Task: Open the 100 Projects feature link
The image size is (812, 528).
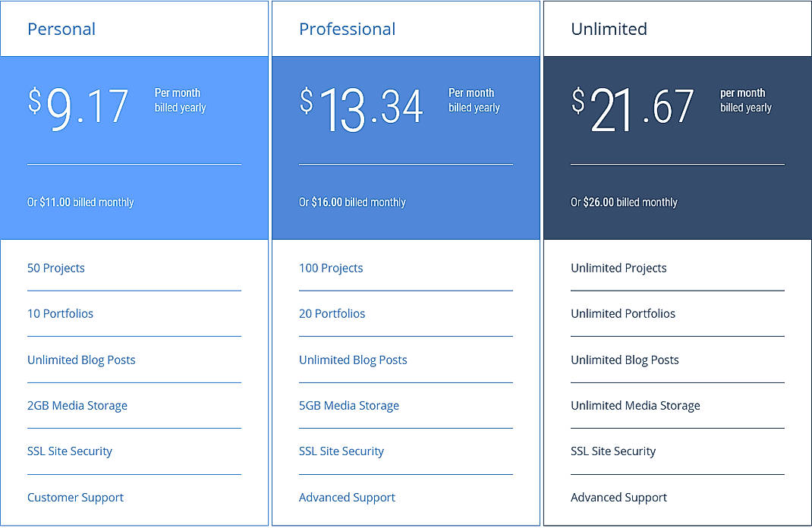Action: point(331,268)
